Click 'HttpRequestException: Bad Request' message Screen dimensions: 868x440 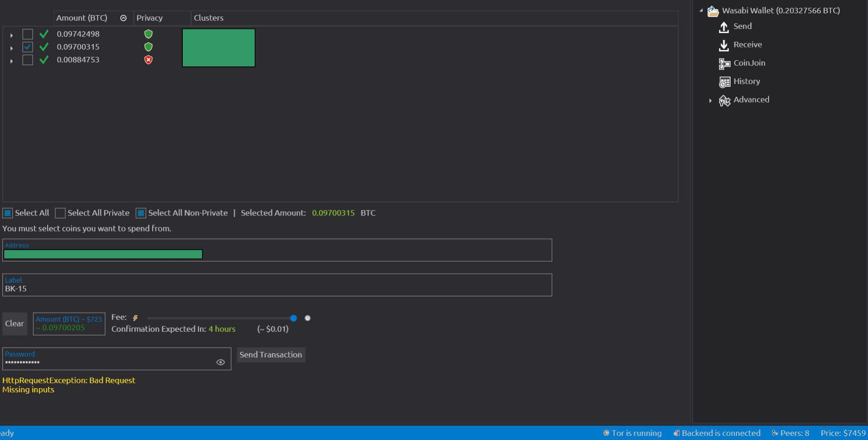click(x=69, y=380)
